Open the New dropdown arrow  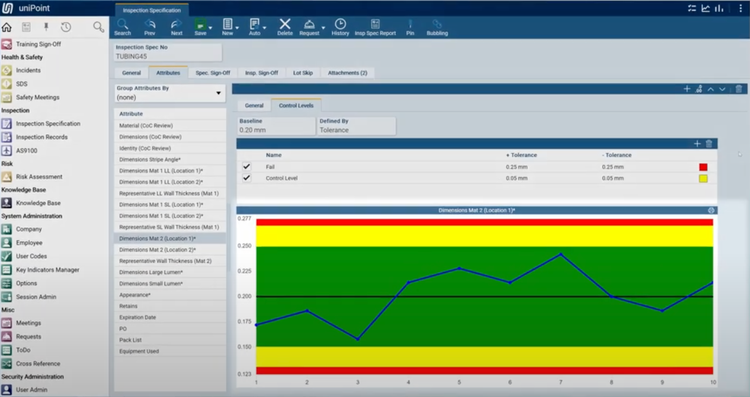point(237,28)
